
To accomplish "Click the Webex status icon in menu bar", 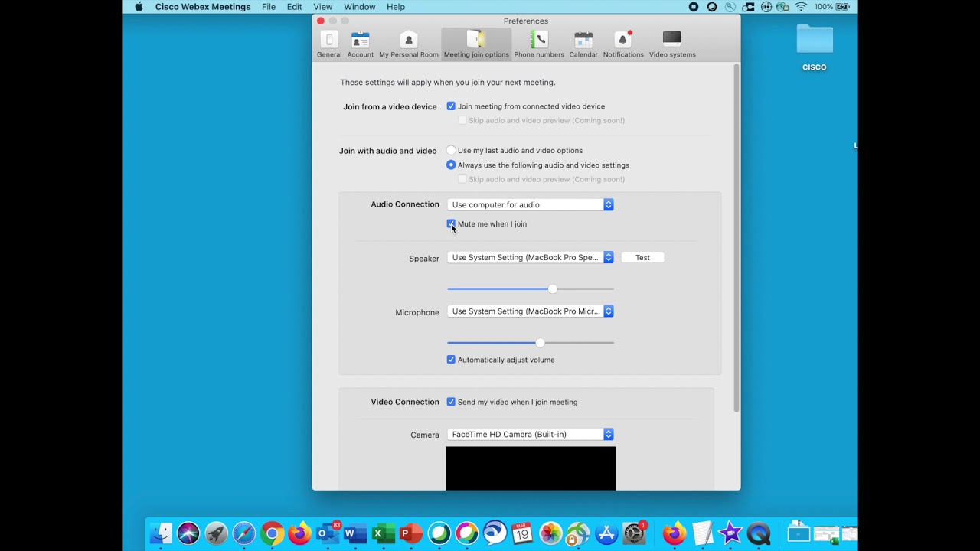I will (712, 7).
